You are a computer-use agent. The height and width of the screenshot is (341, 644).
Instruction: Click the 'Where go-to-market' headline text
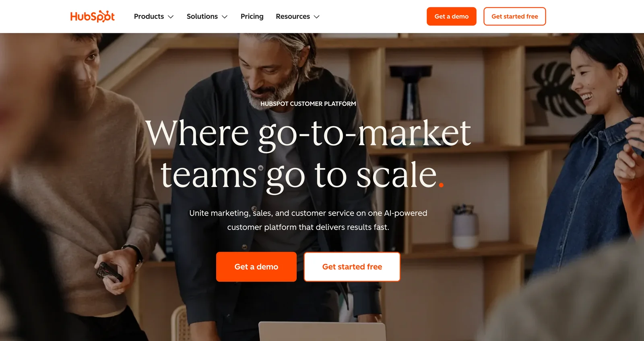308,133
